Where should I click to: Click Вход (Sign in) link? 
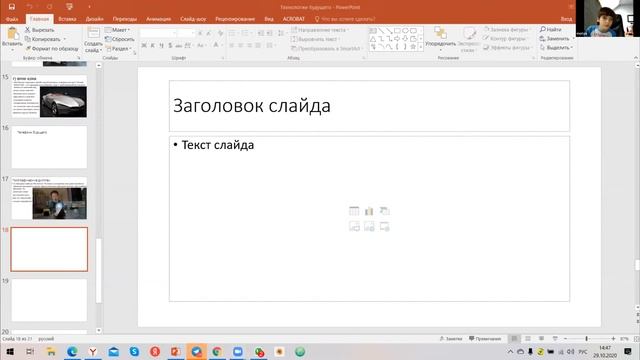pyautogui.click(x=566, y=19)
